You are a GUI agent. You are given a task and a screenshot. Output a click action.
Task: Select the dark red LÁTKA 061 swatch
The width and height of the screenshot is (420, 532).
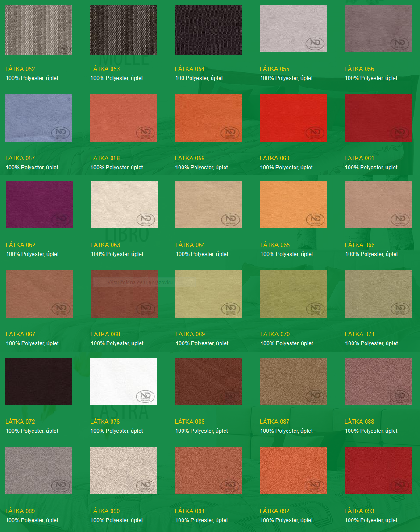pyautogui.click(x=378, y=118)
